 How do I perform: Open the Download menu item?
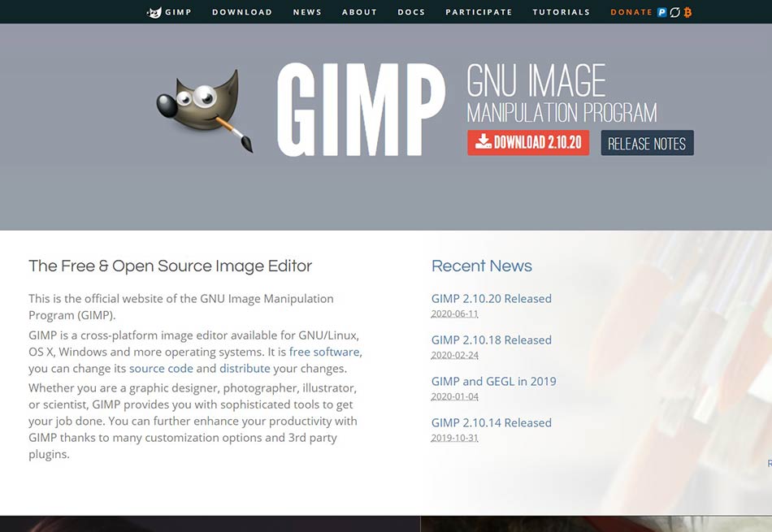click(242, 12)
